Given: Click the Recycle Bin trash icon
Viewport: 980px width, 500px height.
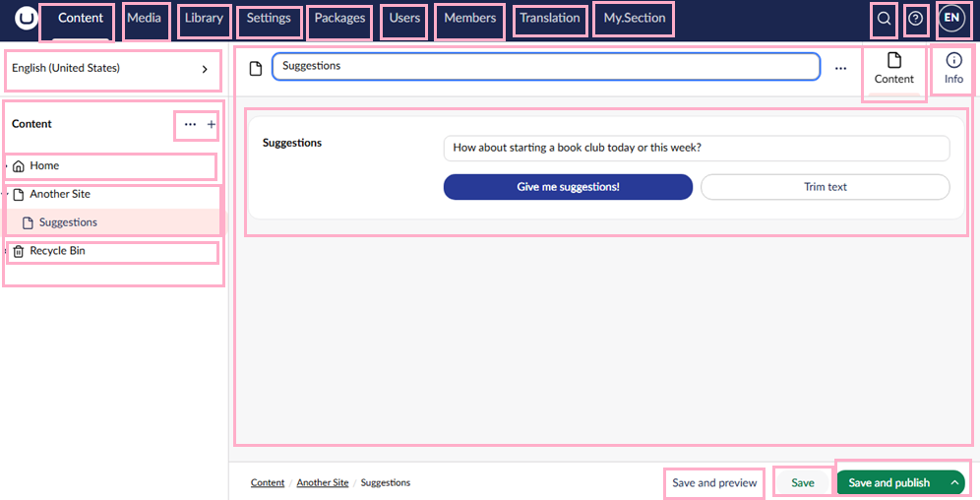Looking at the screenshot, I should [x=19, y=251].
